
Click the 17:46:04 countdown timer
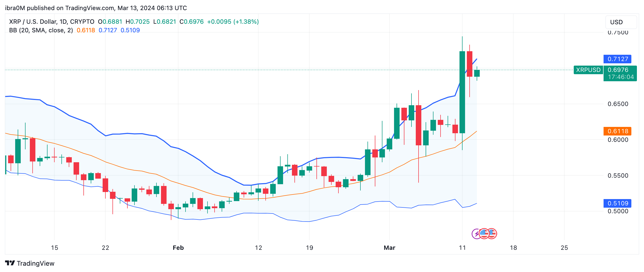tap(621, 77)
